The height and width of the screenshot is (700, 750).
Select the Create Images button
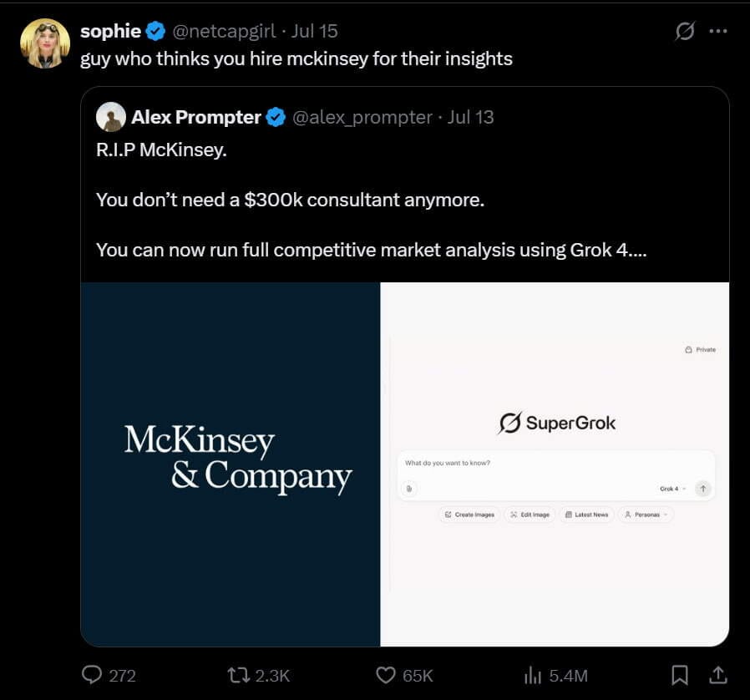[x=469, y=515]
